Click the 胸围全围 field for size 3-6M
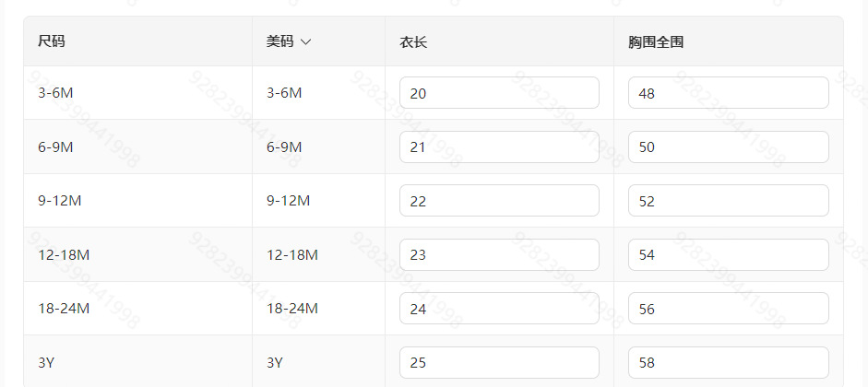The width and height of the screenshot is (868, 387). tap(728, 93)
